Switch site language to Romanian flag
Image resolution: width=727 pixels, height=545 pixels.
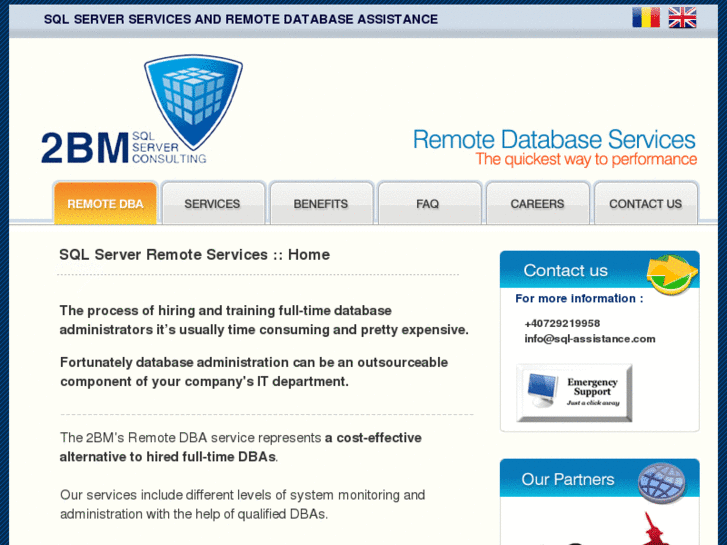[x=646, y=18]
